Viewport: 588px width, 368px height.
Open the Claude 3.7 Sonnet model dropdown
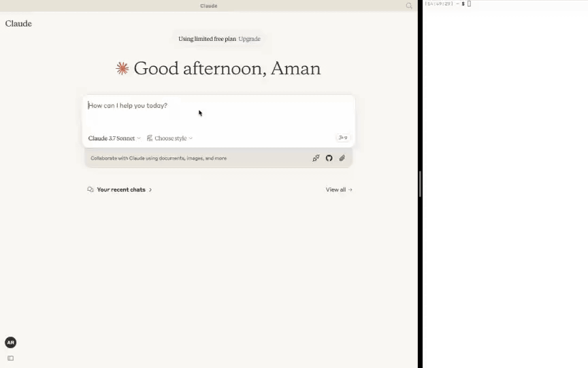pos(114,138)
